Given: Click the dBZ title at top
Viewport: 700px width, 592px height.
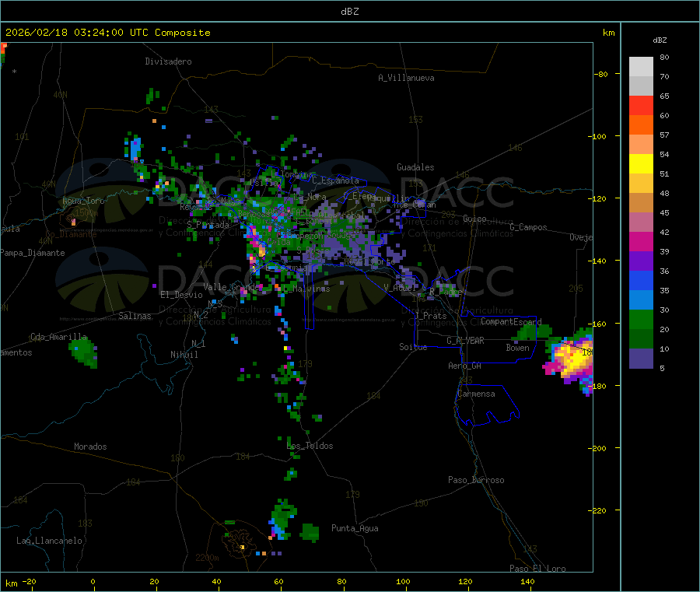Looking at the screenshot, I should coord(349,11).
